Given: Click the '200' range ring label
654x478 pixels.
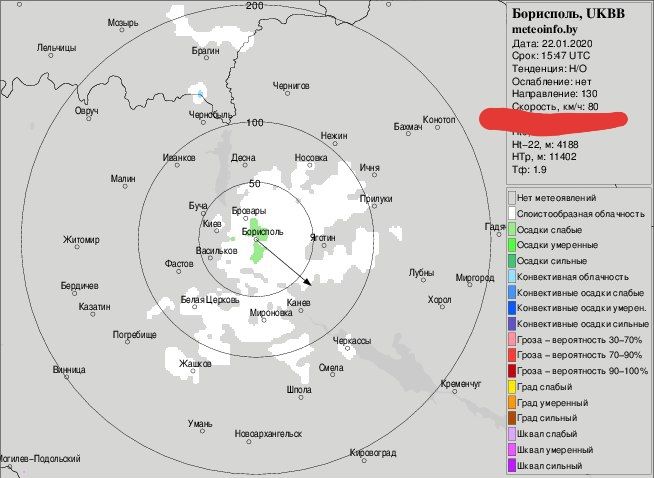Looking at the screenshot, I should tap(254, 5).
